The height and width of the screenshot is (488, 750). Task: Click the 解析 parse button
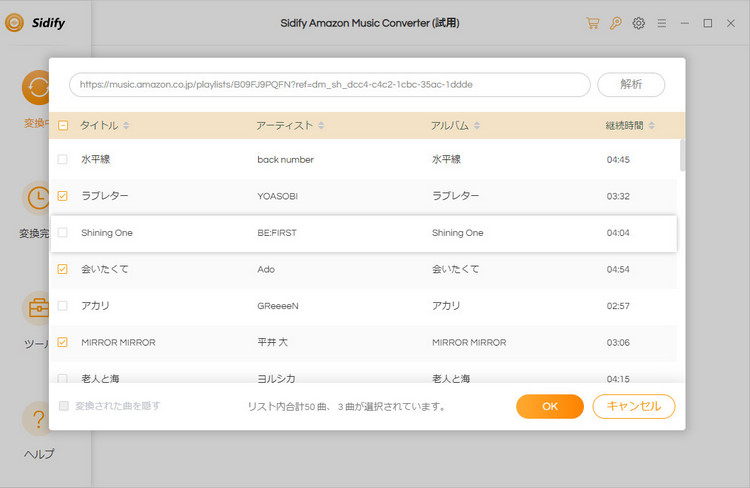(x=631, y=85)
